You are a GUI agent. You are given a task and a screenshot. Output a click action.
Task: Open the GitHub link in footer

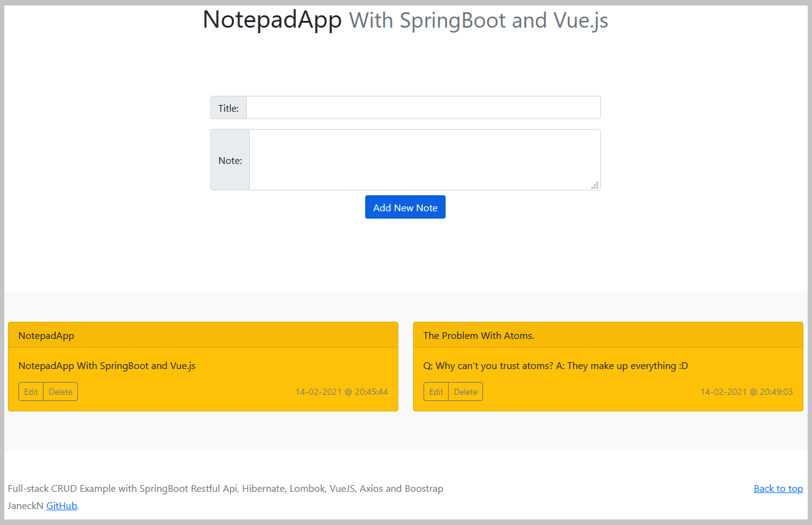tap(62, 506)
